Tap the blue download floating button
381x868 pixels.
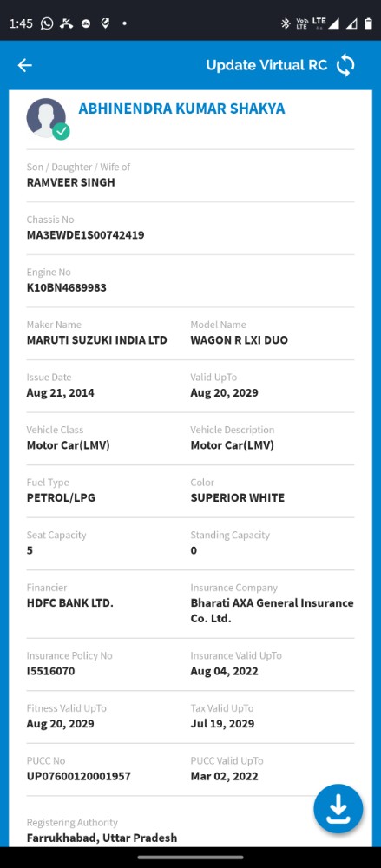click(x=338, y=809)
